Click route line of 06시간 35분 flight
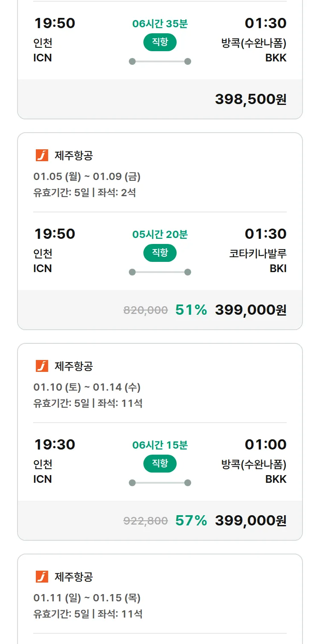 160,61
